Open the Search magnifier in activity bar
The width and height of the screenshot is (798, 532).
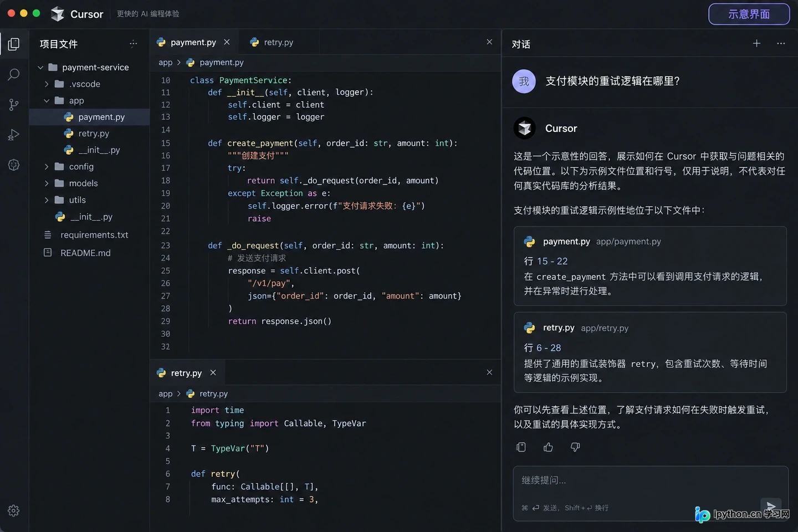tap(14, 75)
